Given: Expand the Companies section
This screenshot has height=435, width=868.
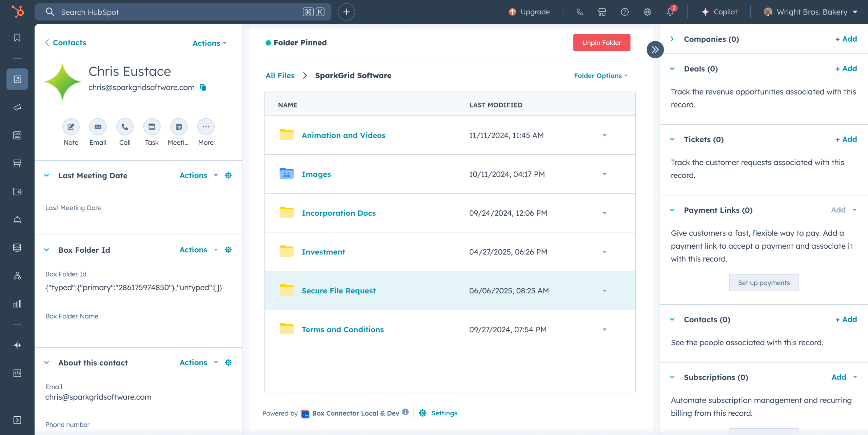Looking at the screenshot, I should point(672,39).
